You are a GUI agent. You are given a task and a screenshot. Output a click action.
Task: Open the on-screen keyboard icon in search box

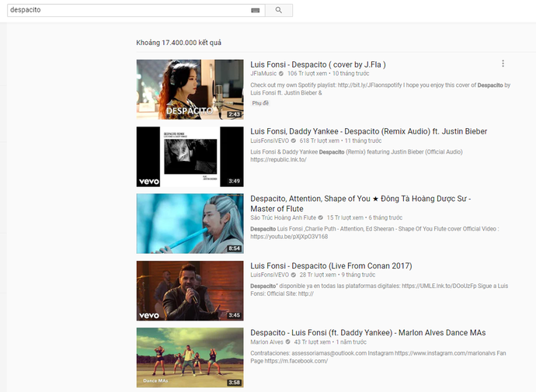(256, 10)
